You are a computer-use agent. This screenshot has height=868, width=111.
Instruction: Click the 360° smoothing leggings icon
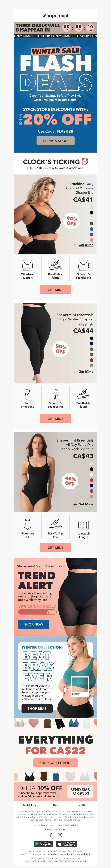coord(27,394)
